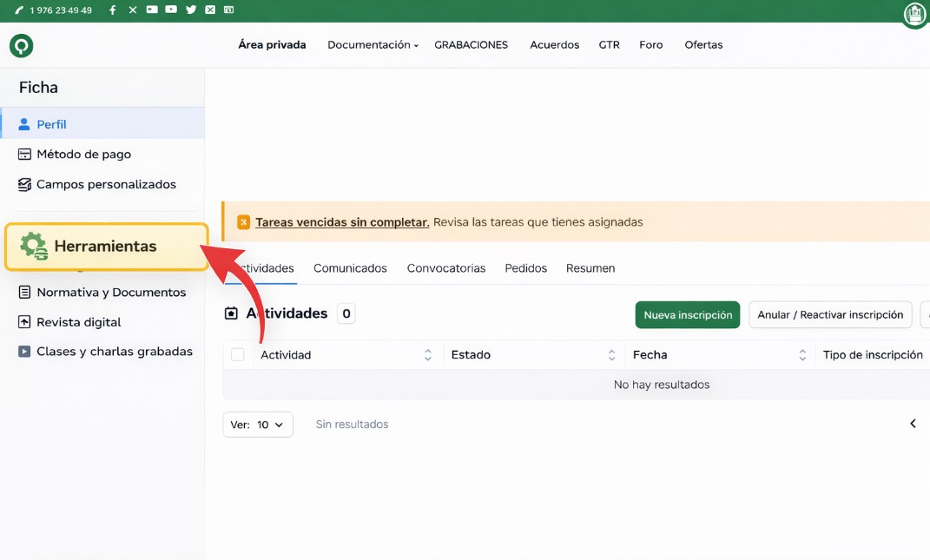Expand the Documentación dropdown menu

[373, 45]
